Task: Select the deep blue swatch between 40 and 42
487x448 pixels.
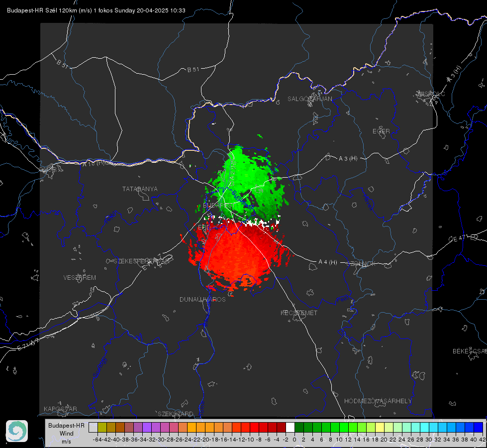Action: point(479,427)
